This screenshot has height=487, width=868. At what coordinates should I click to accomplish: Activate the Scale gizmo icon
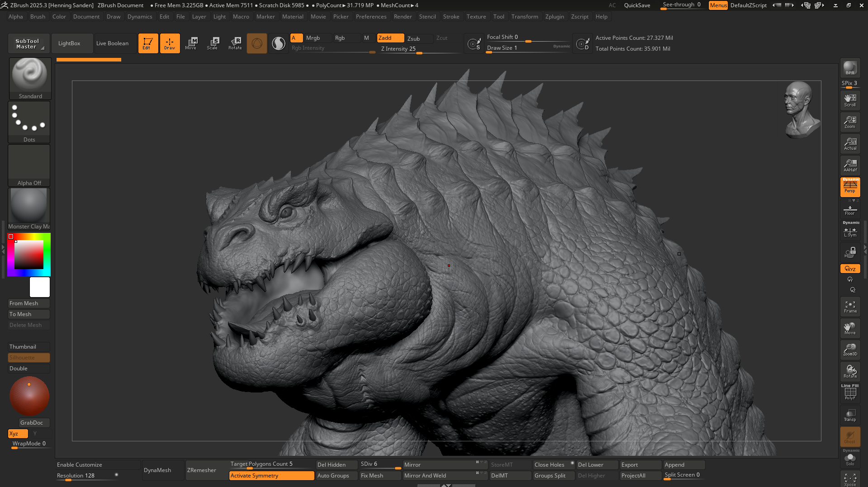coord(213,43)
